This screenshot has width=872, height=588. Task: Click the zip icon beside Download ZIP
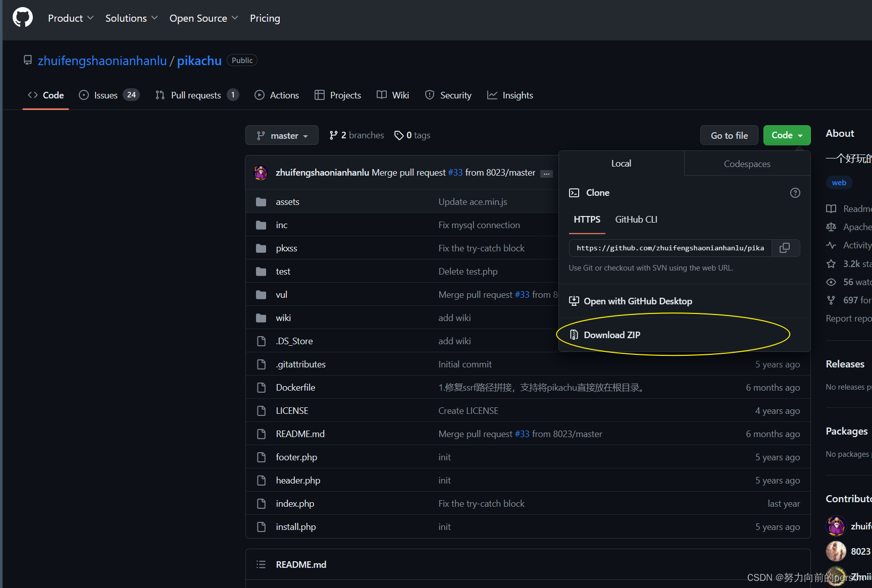click(x=574, y=335)
